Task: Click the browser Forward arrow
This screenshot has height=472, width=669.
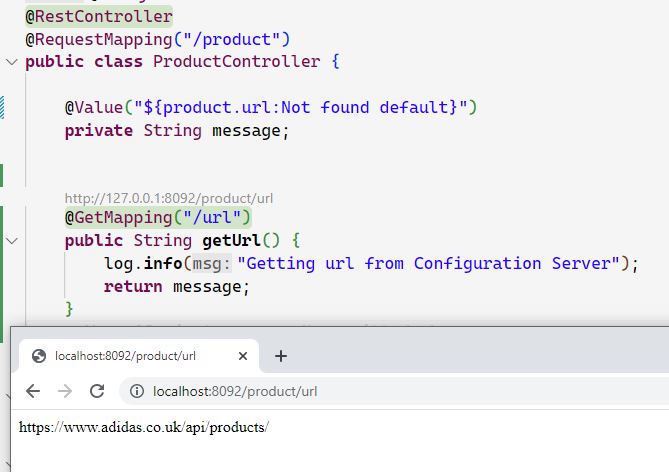Action: point(65,391)
